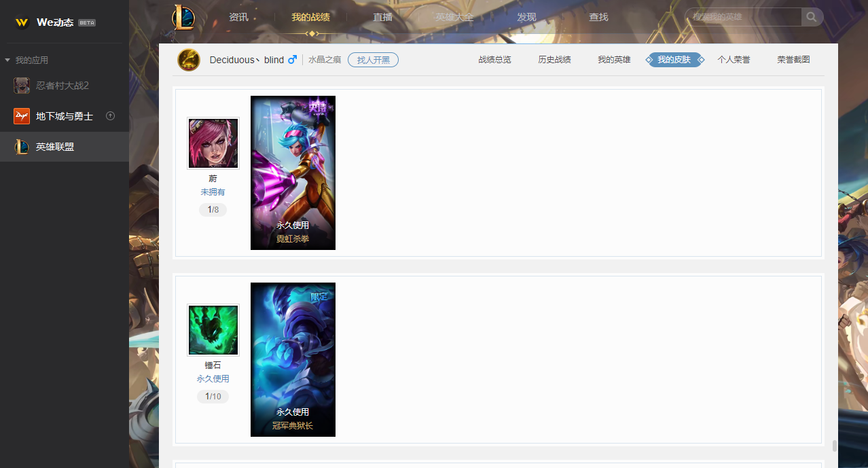Open the 霓虹杀拳 skin card
The height and width of the screenshot is (468, 868).
click(x=293, y=173)
